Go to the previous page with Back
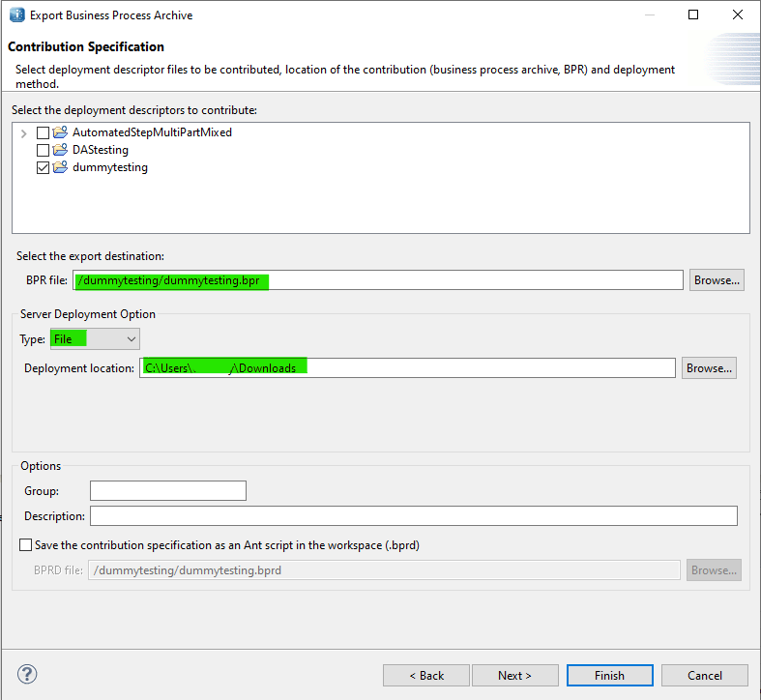Screen dimensions: 761x700 pyautogui.click(x=426, y=675)
